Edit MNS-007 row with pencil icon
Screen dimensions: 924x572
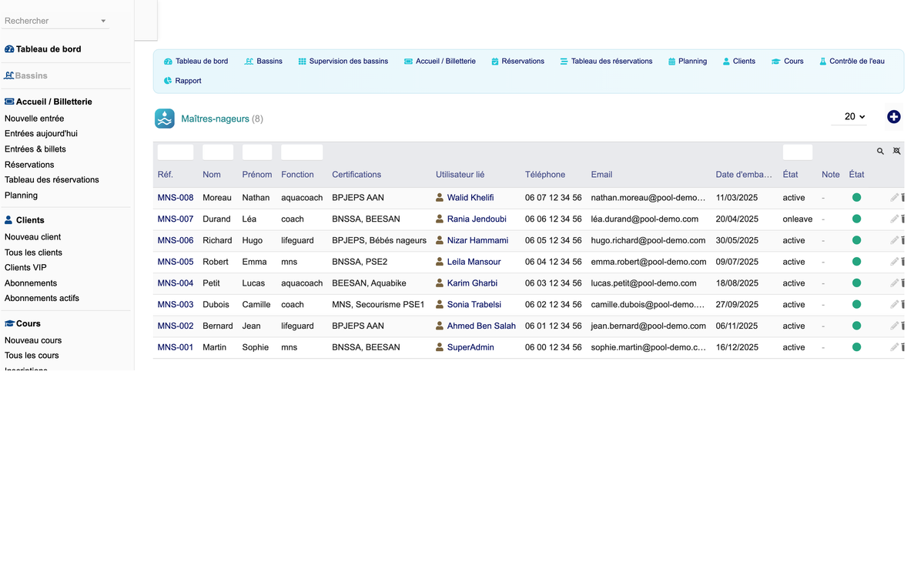(x=894, y=219)
